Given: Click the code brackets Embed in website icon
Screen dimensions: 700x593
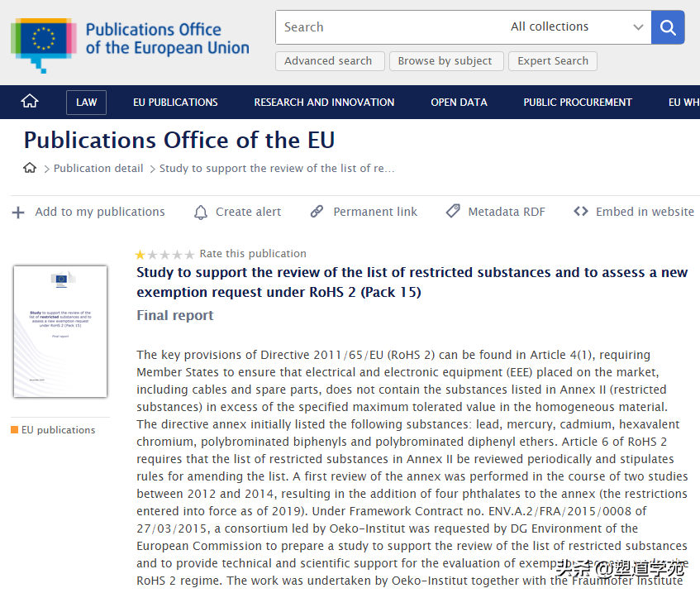Looking at the screenshot, I should (x=581, y=212).
